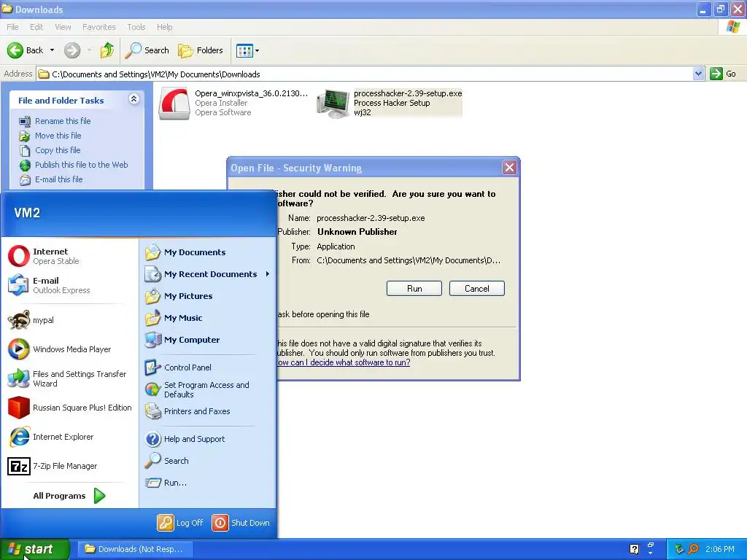Open My Computer from Start menu
Viewport: 747px width, 560px height.
[x=207, y=340]
